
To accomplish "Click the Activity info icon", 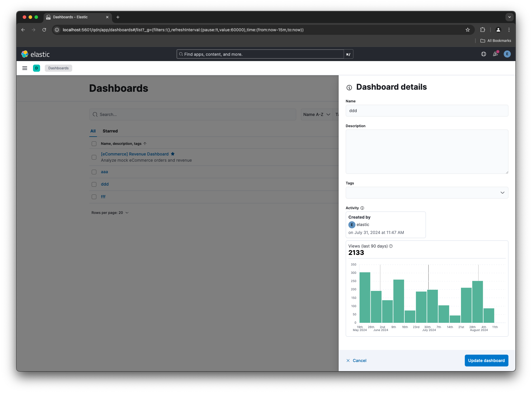I will point(362,208).
